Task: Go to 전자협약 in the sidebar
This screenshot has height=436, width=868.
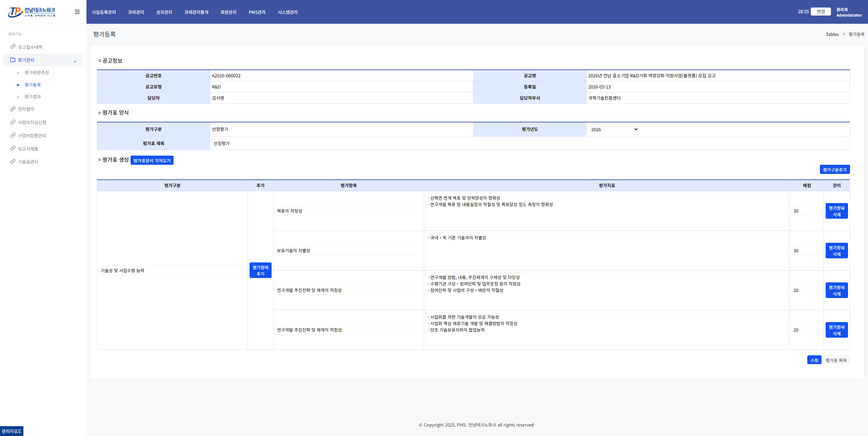Action: (x=26, y=109)
